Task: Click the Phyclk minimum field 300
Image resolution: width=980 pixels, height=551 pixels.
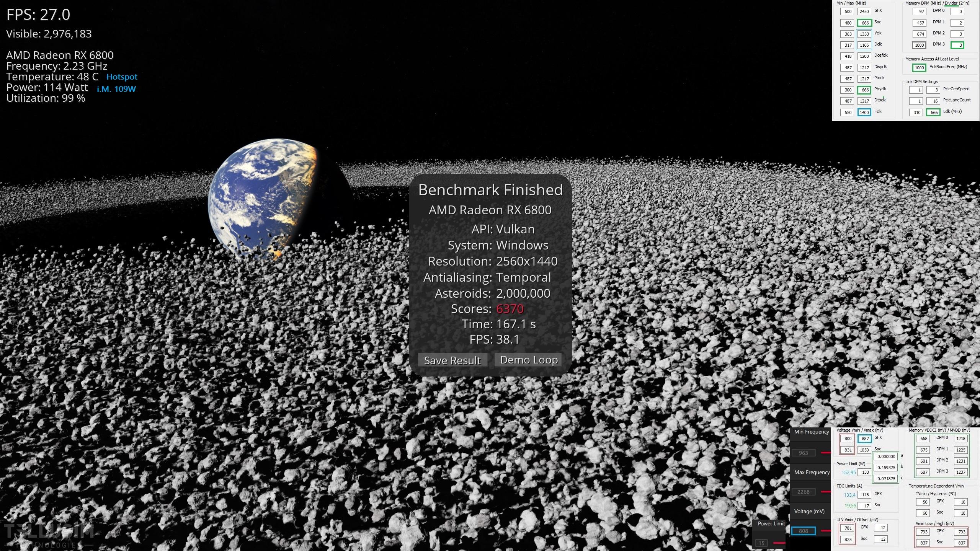Action: coord(847,90)
